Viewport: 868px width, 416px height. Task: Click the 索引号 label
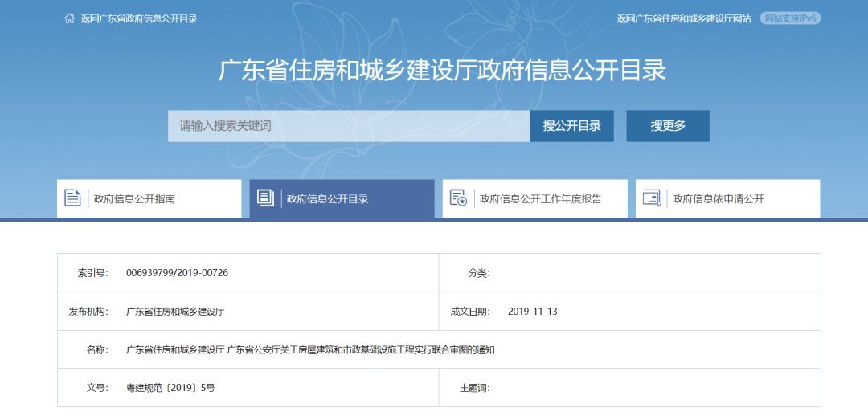pyautogui.click(x=93, y=273)
